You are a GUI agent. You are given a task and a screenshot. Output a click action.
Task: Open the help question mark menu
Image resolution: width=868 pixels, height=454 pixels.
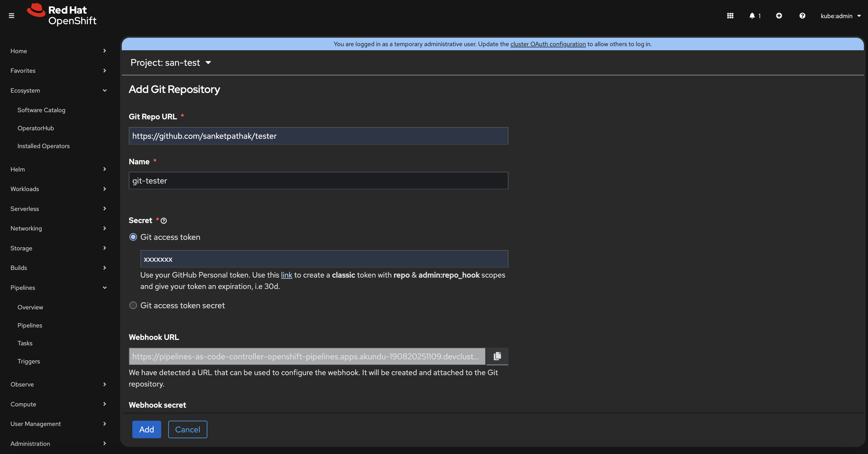tap(802, 15)
